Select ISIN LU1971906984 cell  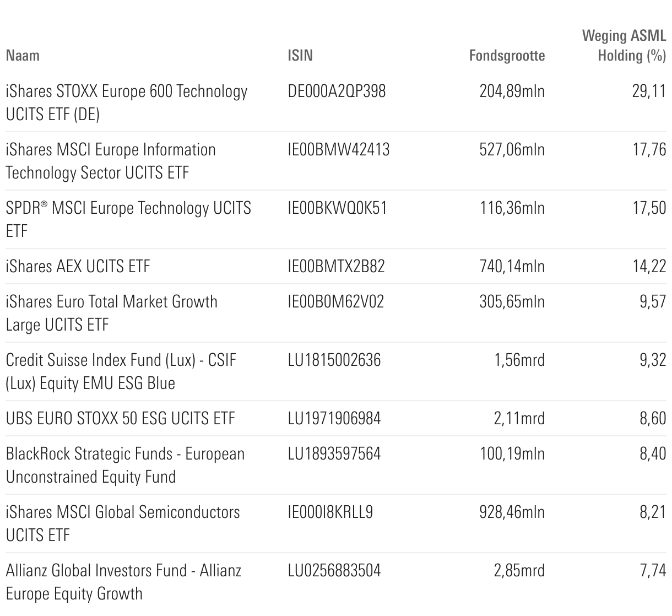tap(334, 419)
